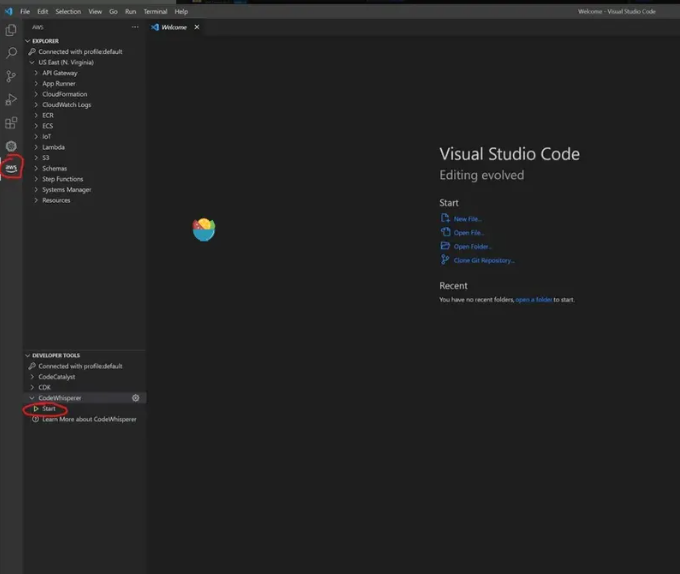Image resolution: width=680 pixels, height=574 pixels.
Task: Expand the ECS node
Action: click(x=36, y=126)
